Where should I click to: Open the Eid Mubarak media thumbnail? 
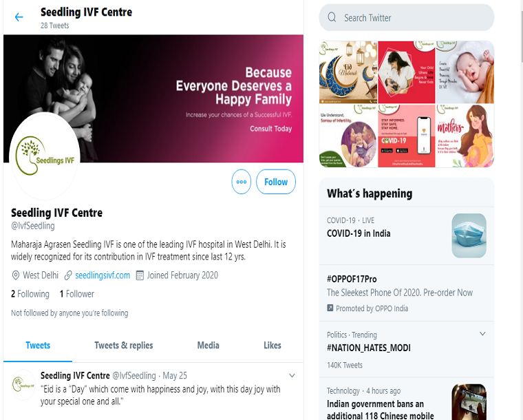click(348, 72)
